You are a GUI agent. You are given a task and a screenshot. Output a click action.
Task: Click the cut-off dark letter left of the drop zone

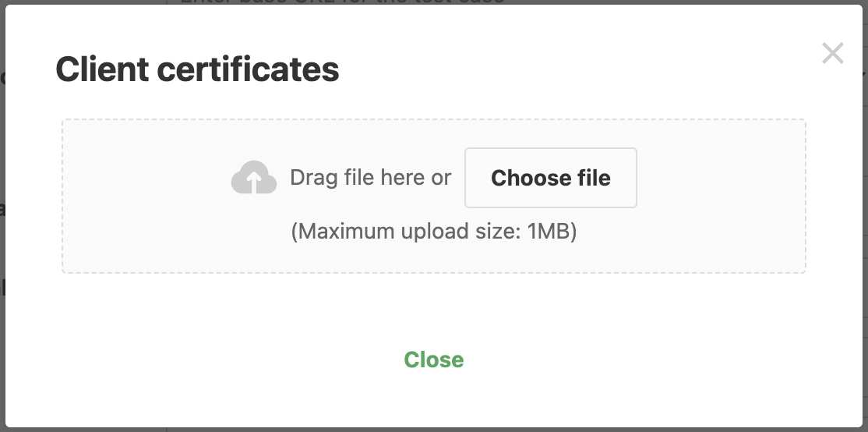coord(2,209)
